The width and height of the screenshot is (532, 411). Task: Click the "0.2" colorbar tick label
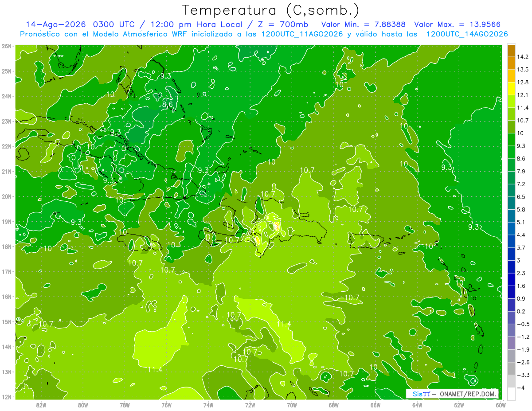521,311
